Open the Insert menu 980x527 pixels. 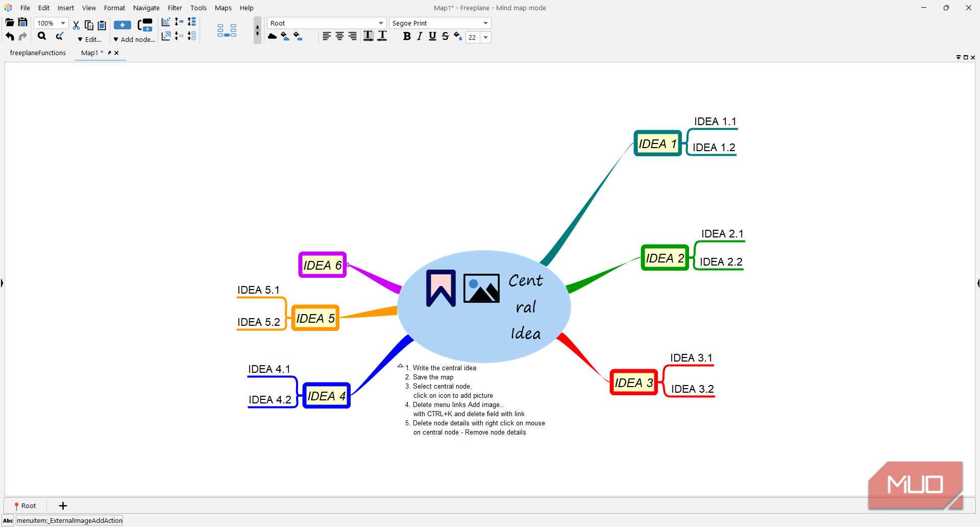pos(66,8)
